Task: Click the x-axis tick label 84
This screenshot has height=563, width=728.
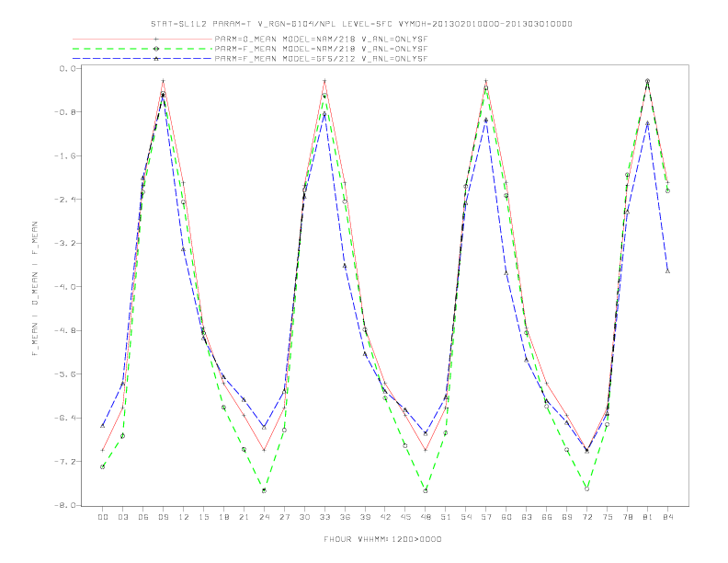Action: point(668,517)
